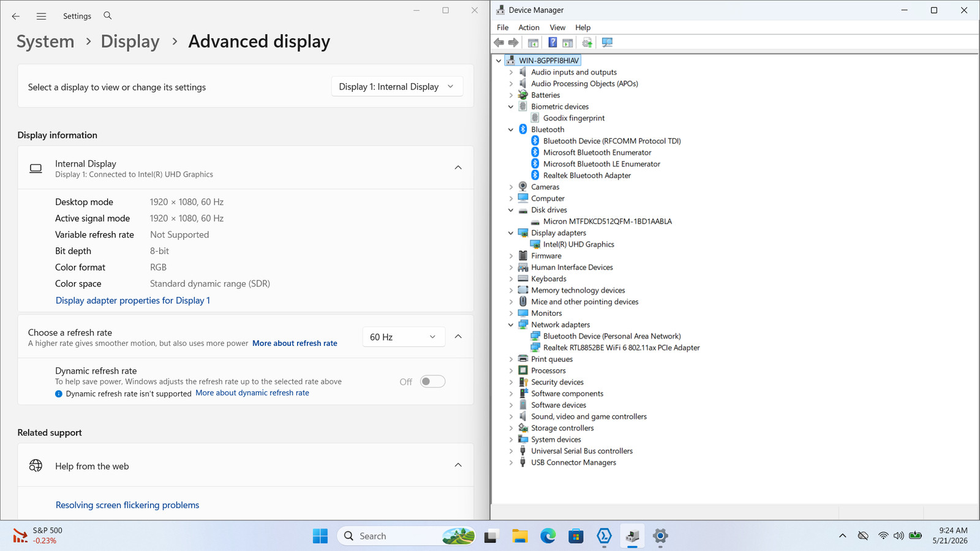Select Mice and other pointing devices row

point(584,302)
